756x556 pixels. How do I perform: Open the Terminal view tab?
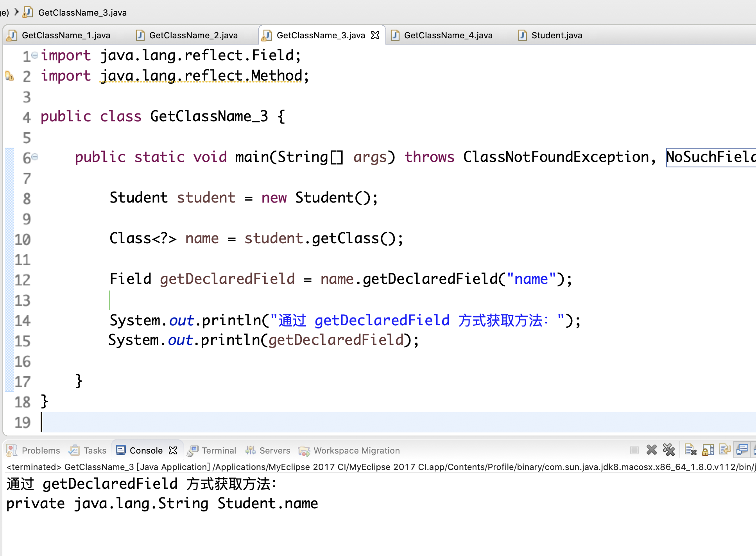211,450
